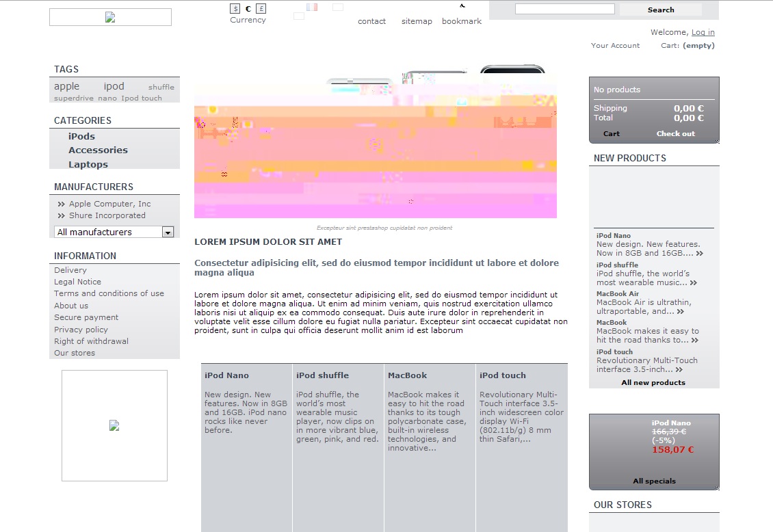Image resolution: width=773 pixels, height=532 pixels.
Task: Click the Cart button in cart block
Action: (612, 134)
